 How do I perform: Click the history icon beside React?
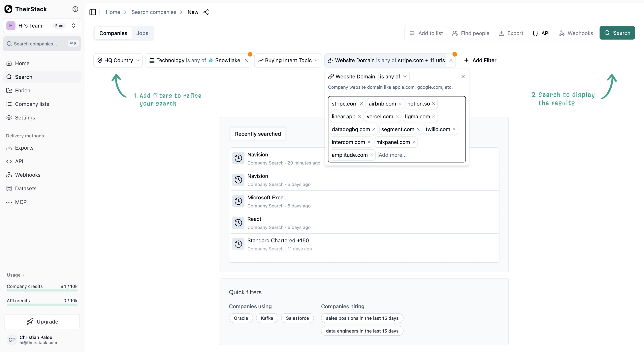coord(238,223)
